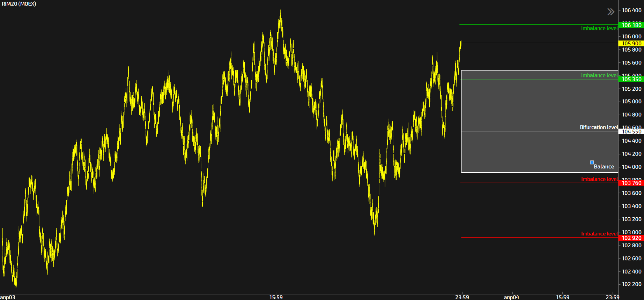Select the 105 800 price axis label

click(632, 50)
